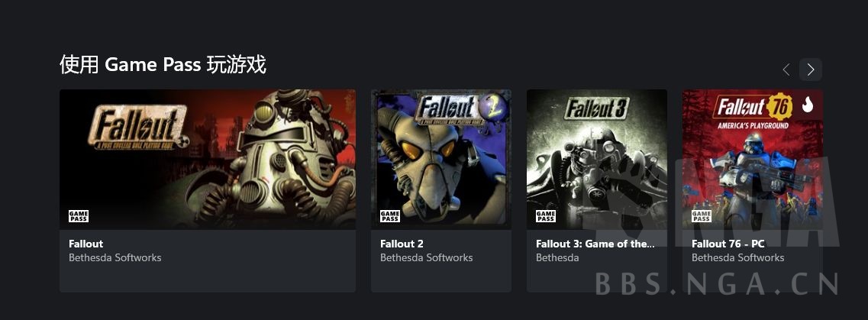Select the Fallout 3 cover image
Viewport: 868px width, 320px height.
(597, 159)
